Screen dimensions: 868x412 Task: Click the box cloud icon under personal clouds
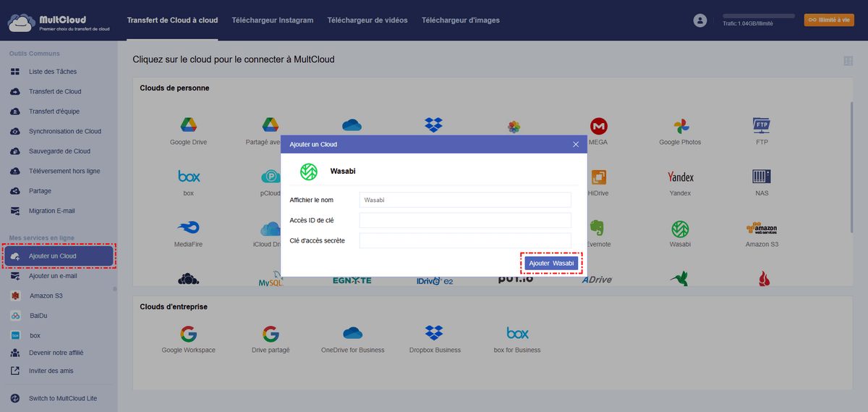[189, 176]
